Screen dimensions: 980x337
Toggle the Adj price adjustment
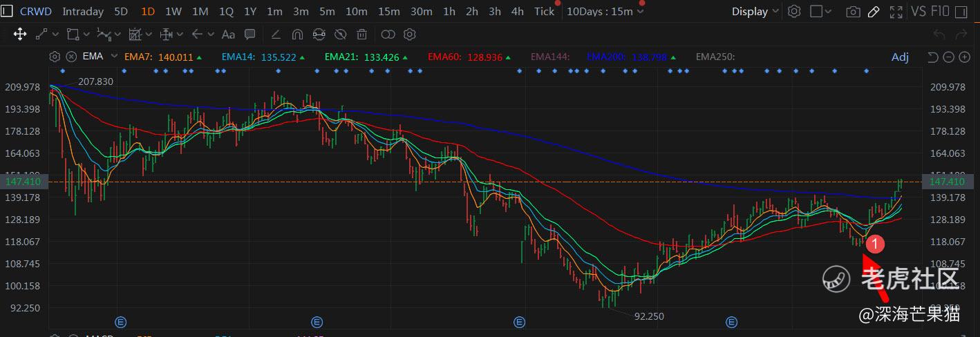[x=900, y=57]
